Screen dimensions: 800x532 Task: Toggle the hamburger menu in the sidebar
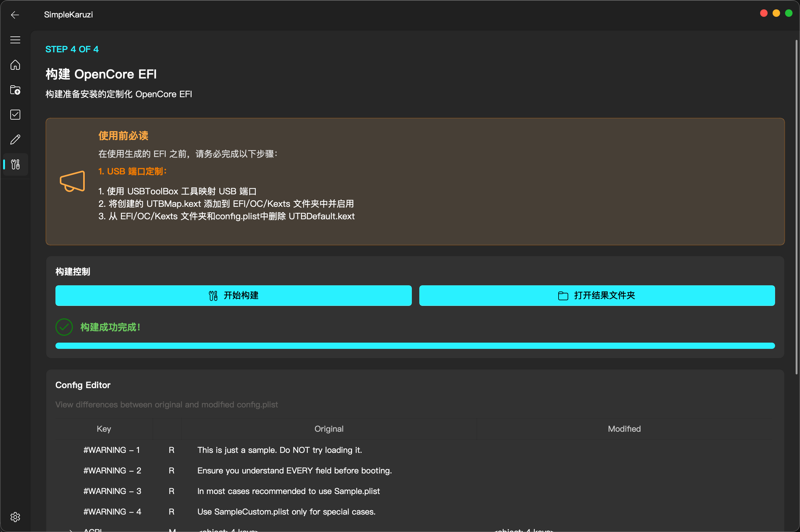15,40
